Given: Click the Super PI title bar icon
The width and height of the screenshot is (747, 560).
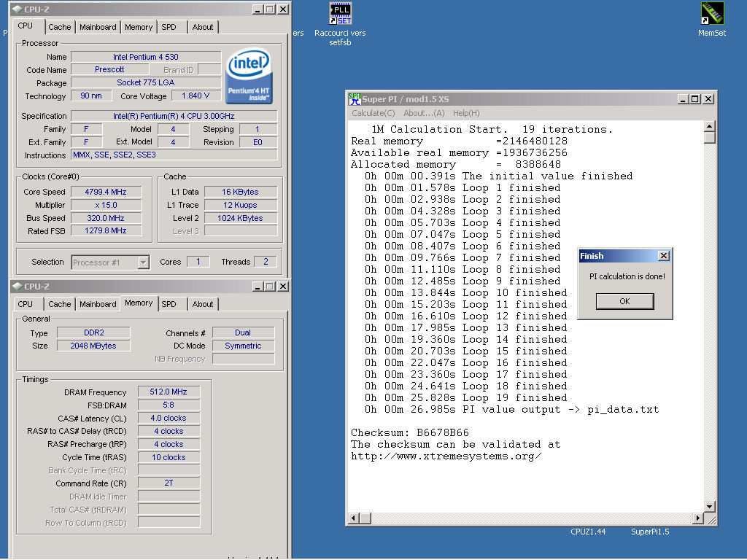Looking at the screenshot, I should click(x=355, y=98).
